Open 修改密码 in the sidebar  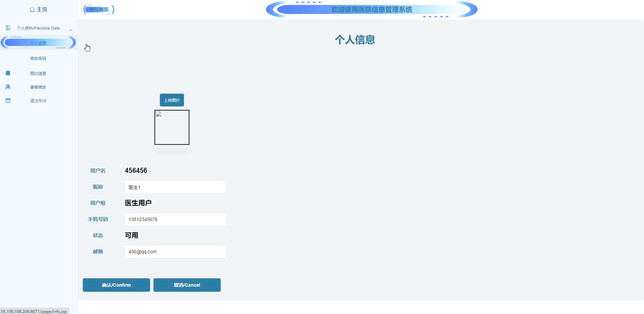tap(38, 58)
